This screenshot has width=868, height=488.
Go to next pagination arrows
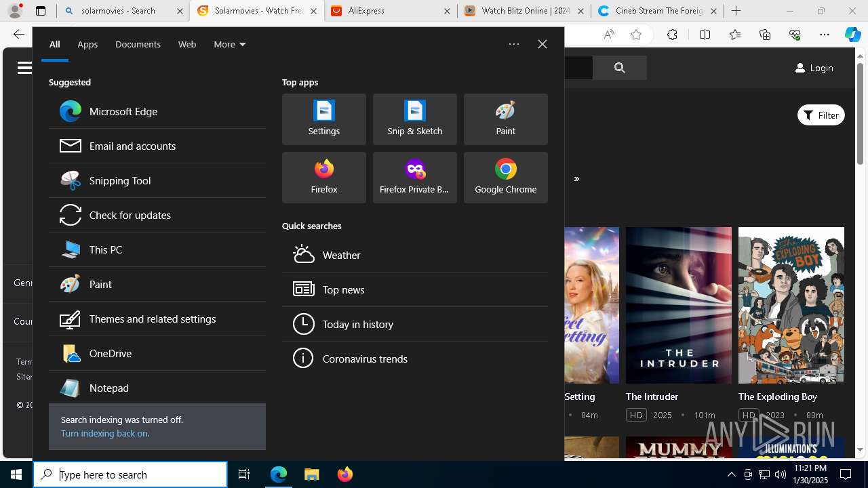pos(577,179)
